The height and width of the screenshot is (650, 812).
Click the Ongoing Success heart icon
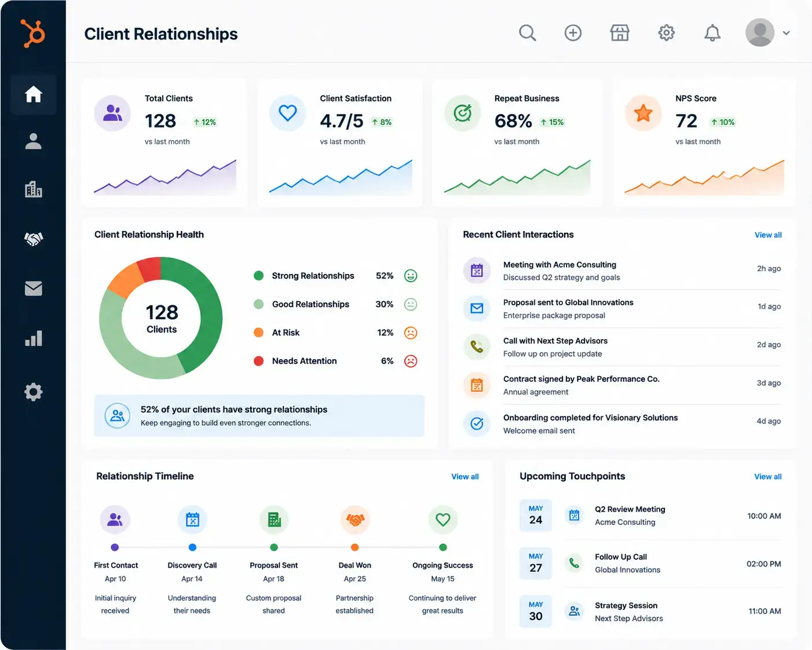(443, 520)
